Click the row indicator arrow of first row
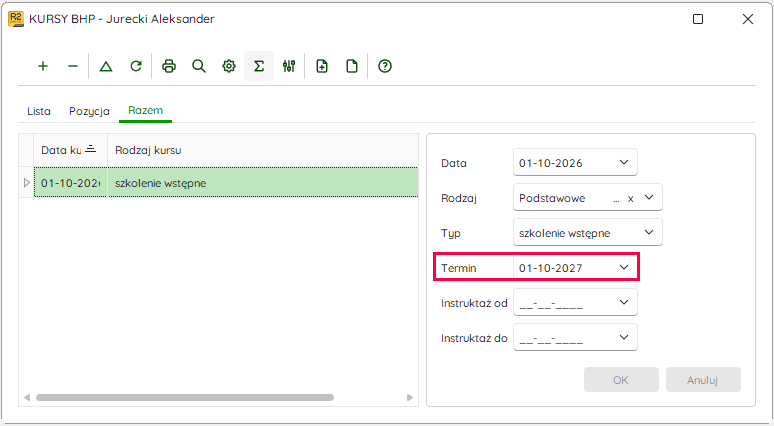The image size is (774, 426). [27, 183]
